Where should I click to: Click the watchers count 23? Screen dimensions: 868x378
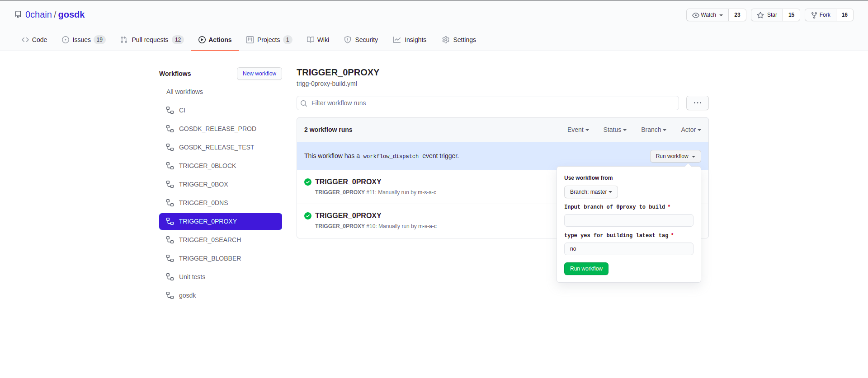[x=737, y=15]
